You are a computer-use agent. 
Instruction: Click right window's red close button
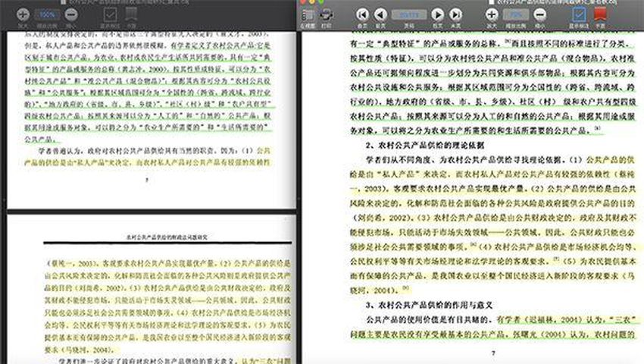[x=303, y=2]
